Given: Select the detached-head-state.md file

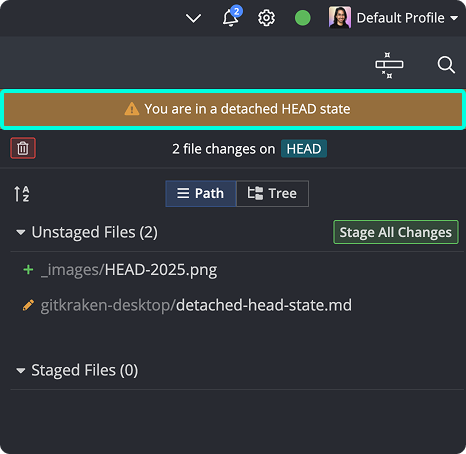Looking at the screenshot, I should (x=196, y=305).
